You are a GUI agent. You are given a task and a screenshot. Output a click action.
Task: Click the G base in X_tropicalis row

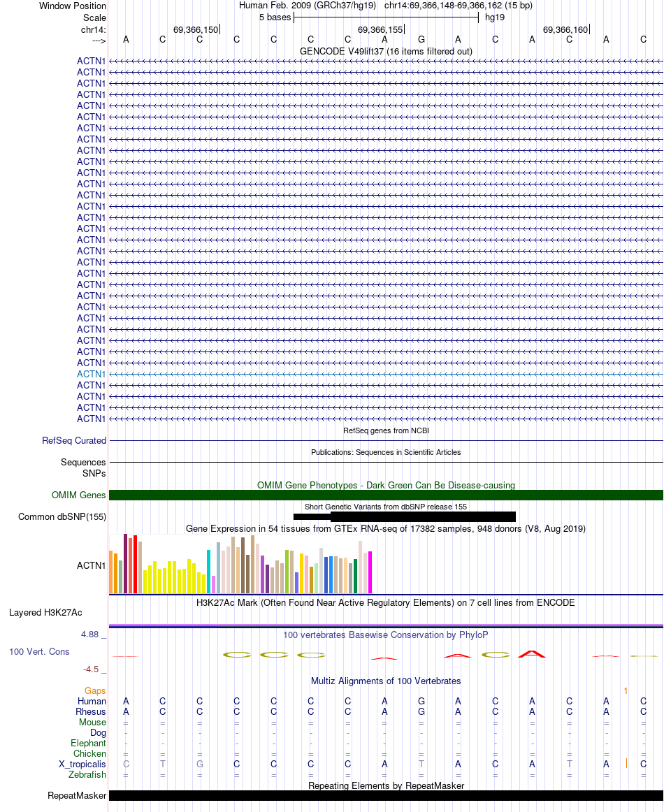[200, 764]
